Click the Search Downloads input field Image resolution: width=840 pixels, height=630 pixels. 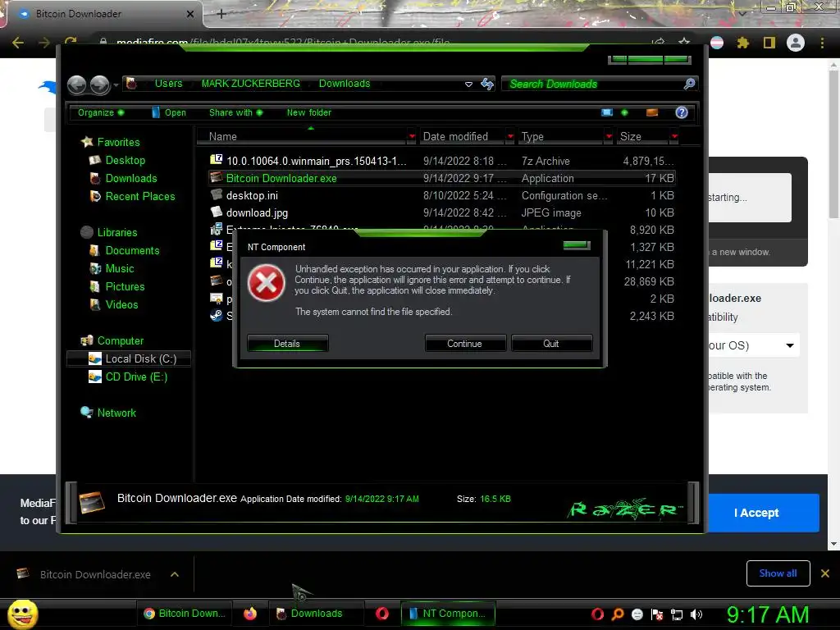click(x=592, y=84)
